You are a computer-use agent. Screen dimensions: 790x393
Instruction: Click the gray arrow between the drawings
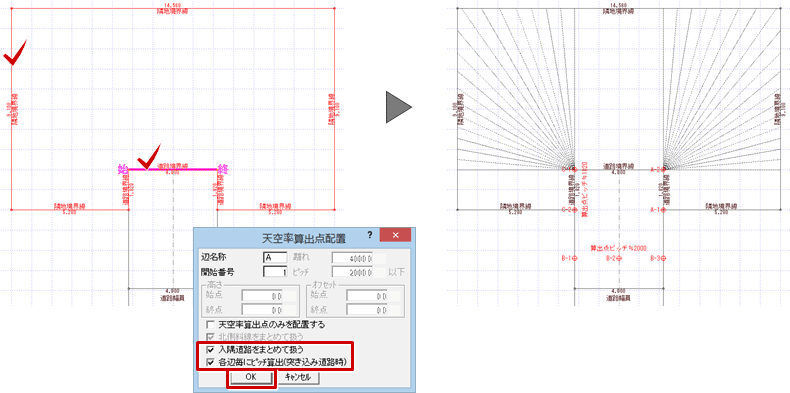399,107
